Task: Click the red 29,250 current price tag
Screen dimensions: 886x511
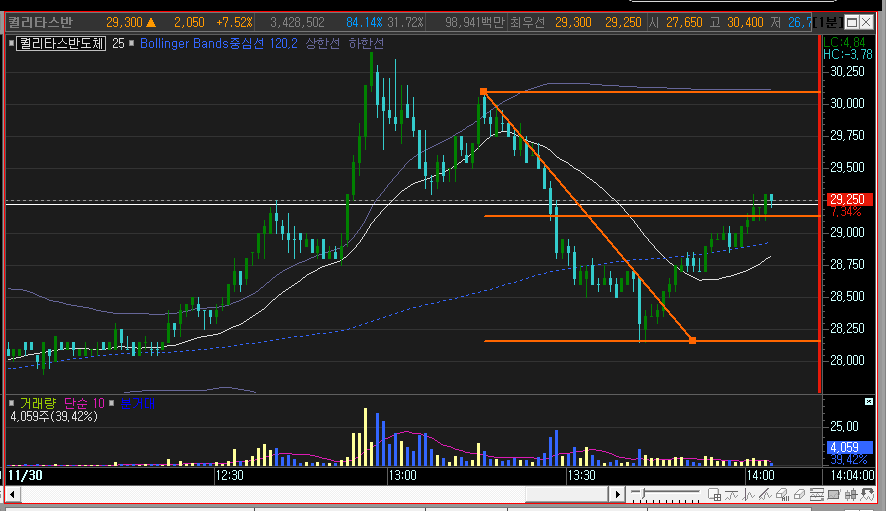Action: tap(850, 199)
